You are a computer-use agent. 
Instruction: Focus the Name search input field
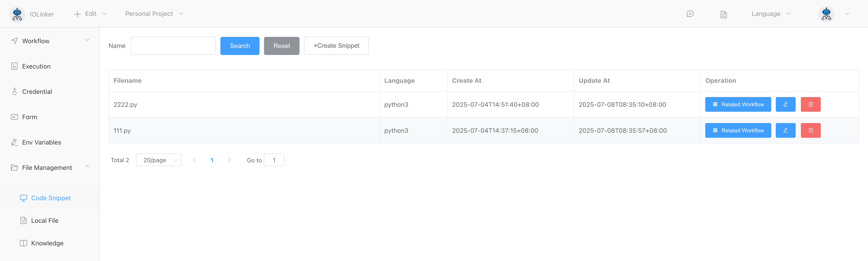coord(173,46)
